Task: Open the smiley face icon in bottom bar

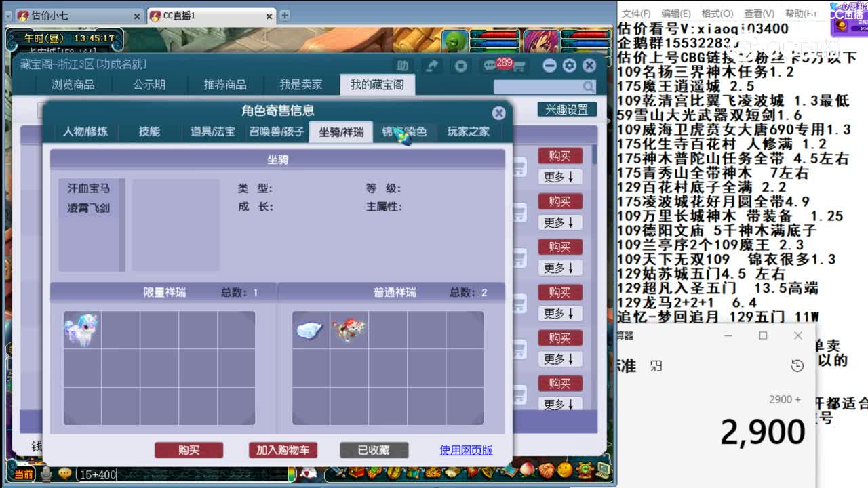Action: (x=564, y=470)
